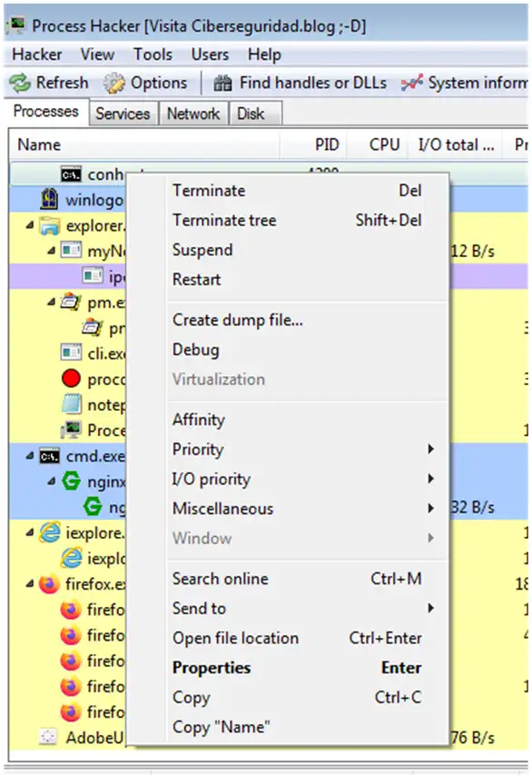532x775 pixels.
Task: Select Restart in the context menu
Action: [x=307, y=280]
